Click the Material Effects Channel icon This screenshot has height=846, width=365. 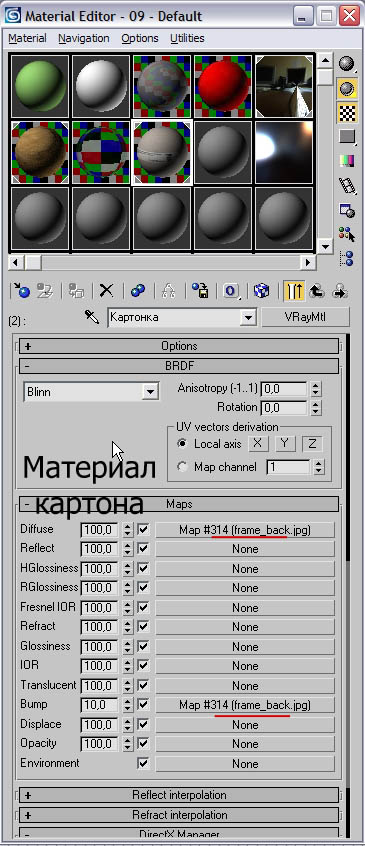tap(231, 291)
